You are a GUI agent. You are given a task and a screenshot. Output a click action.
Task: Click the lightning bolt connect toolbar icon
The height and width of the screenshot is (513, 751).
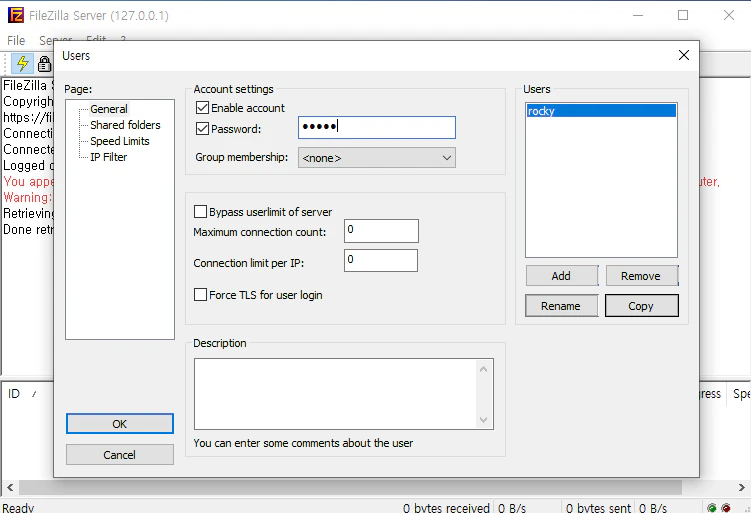pos(22,63)
